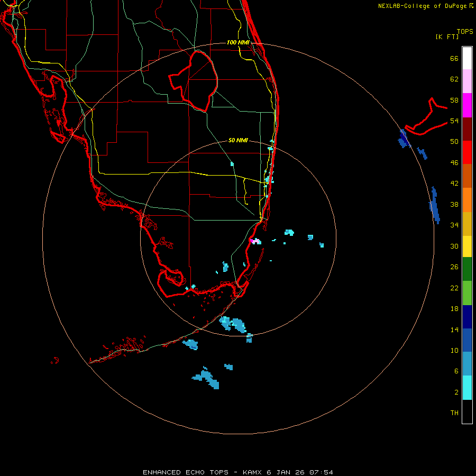Click the "ENHANCED ECHO TOPS - KAMX" caption

[203, 472]
